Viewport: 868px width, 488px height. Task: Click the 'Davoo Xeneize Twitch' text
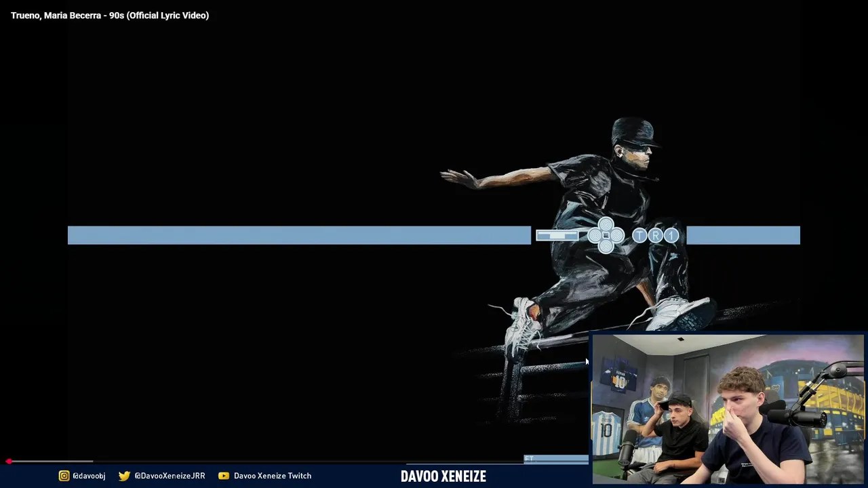[x=273, y=476]
